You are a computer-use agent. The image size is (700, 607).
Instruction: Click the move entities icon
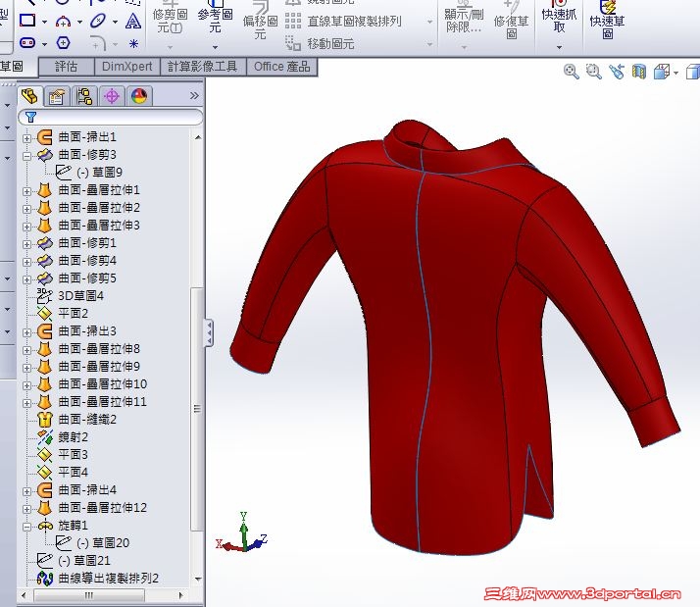pyautogui.click(x=293, y=43)
